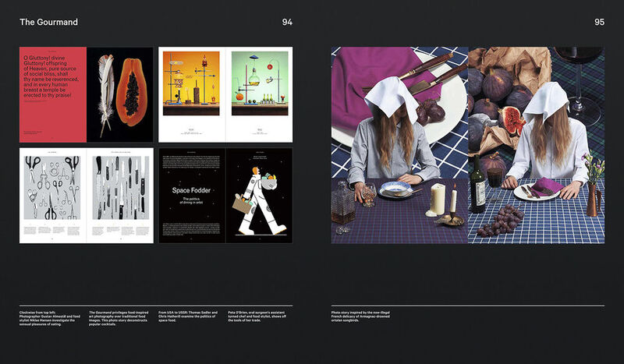Click the papaya and feather photograph

(120, 94)
